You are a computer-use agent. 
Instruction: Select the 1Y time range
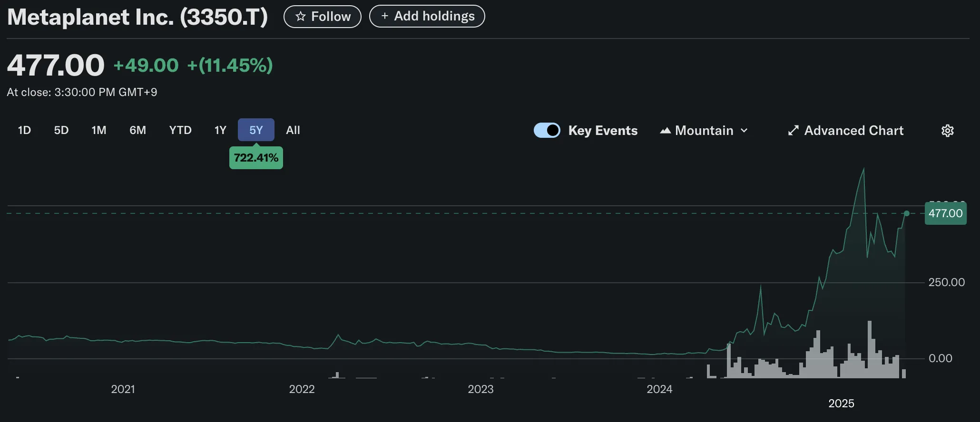click(220, 130)
